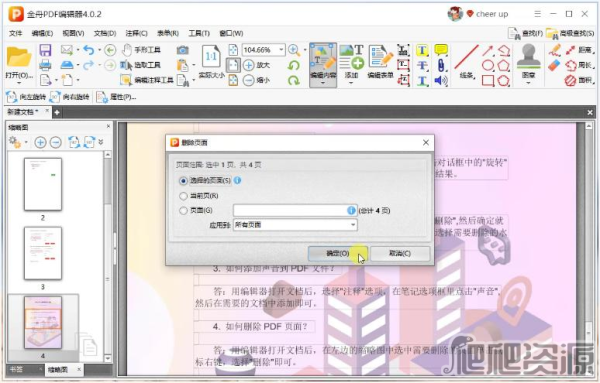Expand the dropdown arrow under Open (打开)
The image size is (600, 383).
tap(19, 83)
